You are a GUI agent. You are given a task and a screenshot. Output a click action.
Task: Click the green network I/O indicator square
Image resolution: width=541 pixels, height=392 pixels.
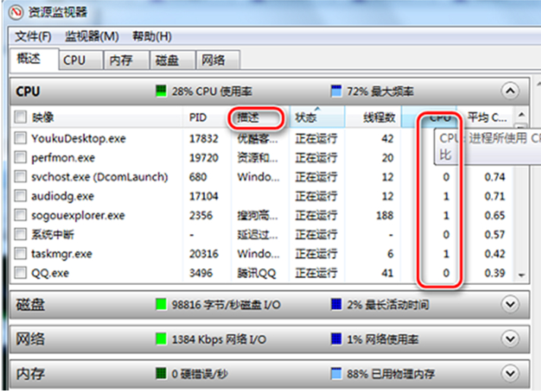tap(160, 339)
